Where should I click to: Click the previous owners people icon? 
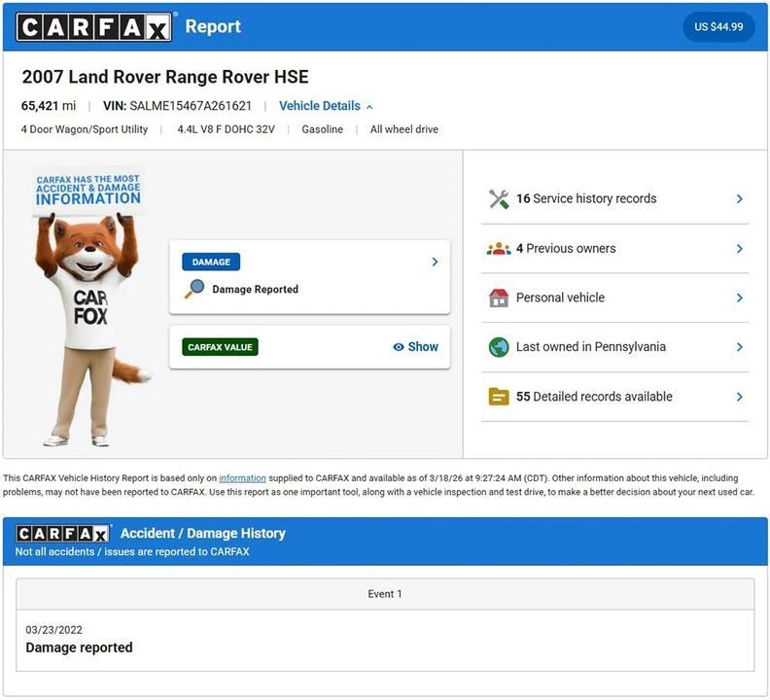click(499, 249)
